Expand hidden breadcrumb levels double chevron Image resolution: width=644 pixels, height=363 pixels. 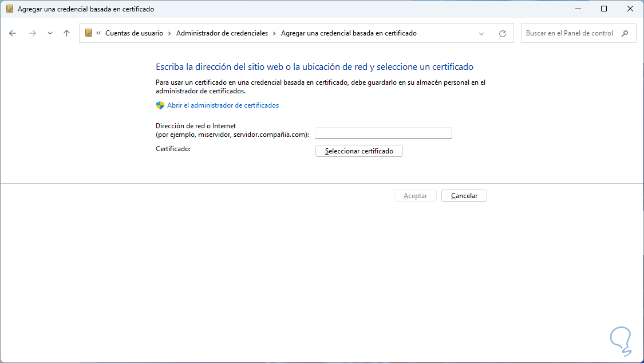click(98, 33)
